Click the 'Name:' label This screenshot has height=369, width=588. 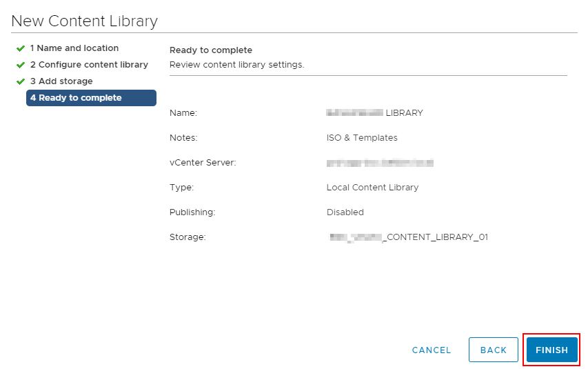tap(183, 112)
